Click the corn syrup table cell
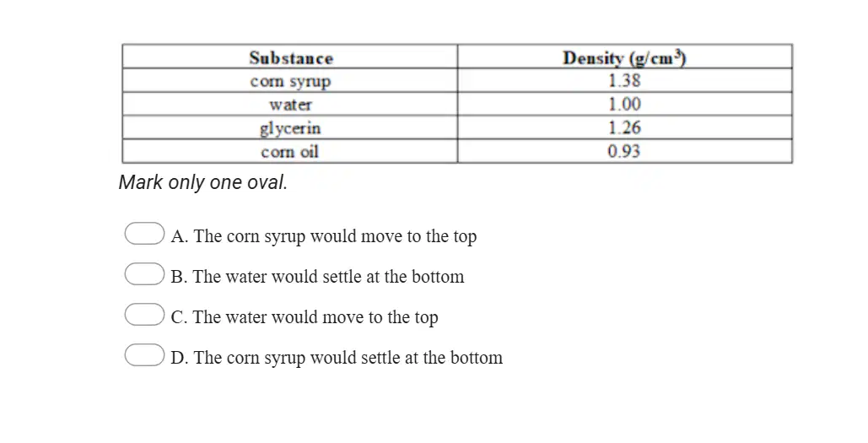 [291, 81]
